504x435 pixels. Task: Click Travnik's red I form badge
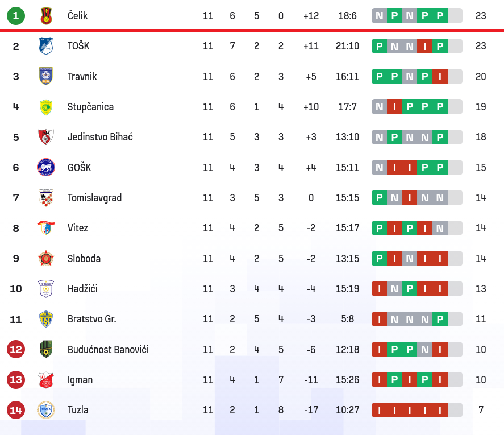(x=440, y=76)
